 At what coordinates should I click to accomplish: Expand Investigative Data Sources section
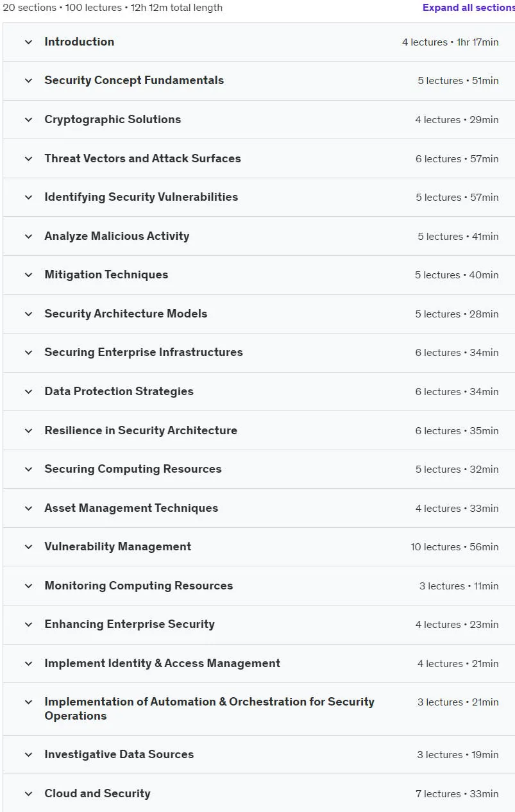(259, 755)
